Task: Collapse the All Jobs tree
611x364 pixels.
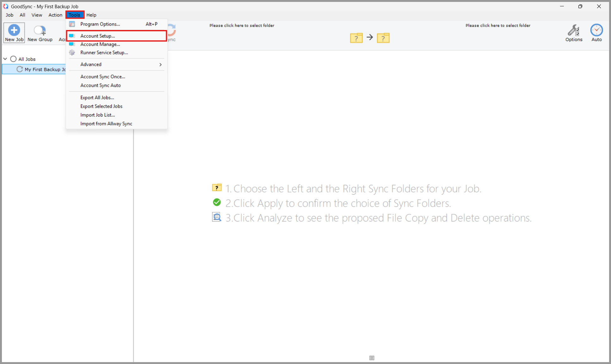Action: pyautogui.click(x=5, y=59)
